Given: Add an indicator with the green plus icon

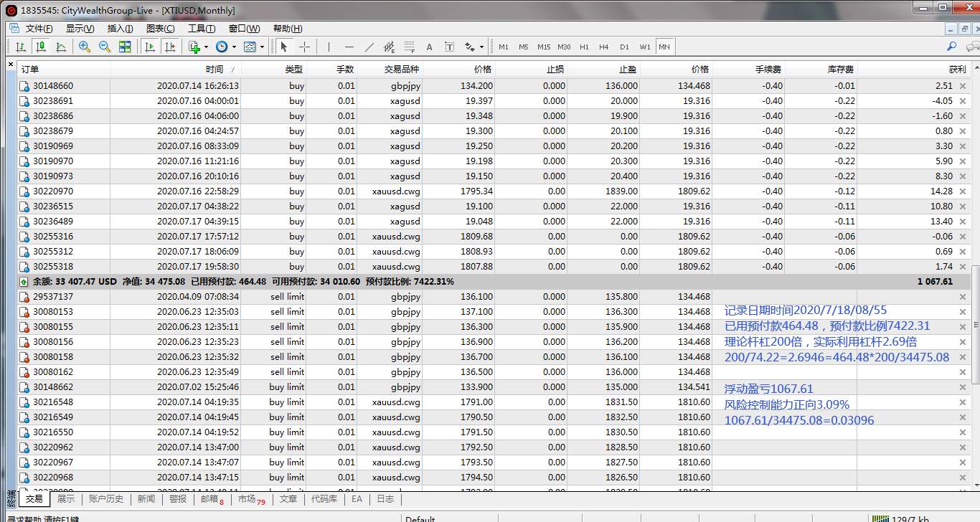Looking at the screenshot, I should click(x=194, y=47).
